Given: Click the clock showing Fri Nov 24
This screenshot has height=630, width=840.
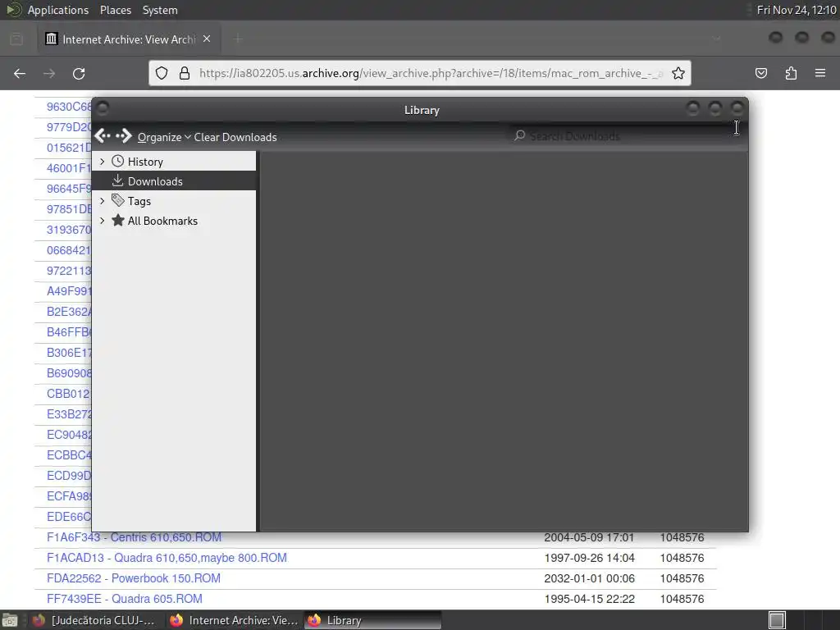Looking at the screenshot, I should (x=796, y=10).
